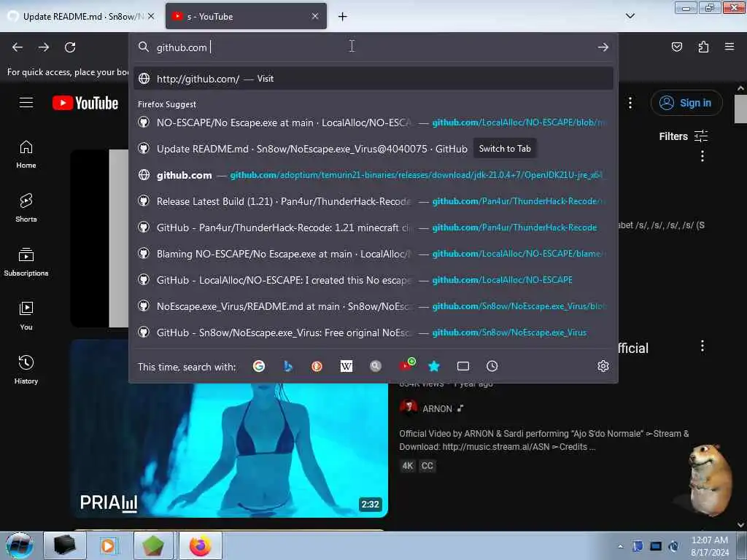Expand the list all tabs chevron
The image size is (747, 560).
pos(630,16)
